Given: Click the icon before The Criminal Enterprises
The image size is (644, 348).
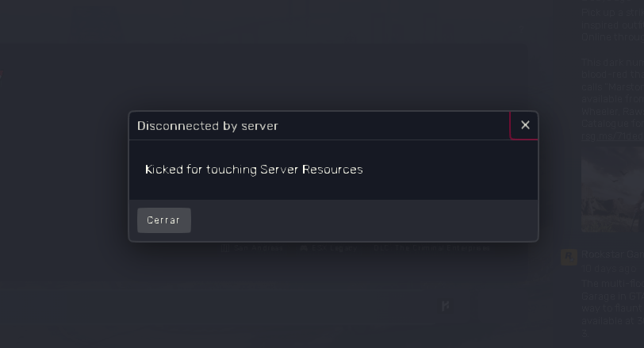Looking at the screenshot, I should click(x=380, y=248).
